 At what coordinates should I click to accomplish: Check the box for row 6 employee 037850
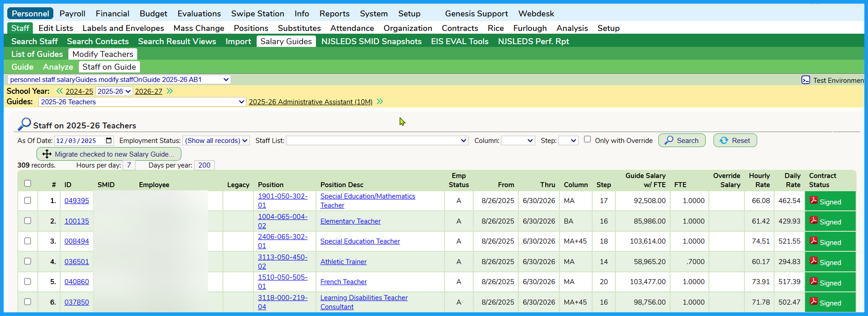point(27,301)
